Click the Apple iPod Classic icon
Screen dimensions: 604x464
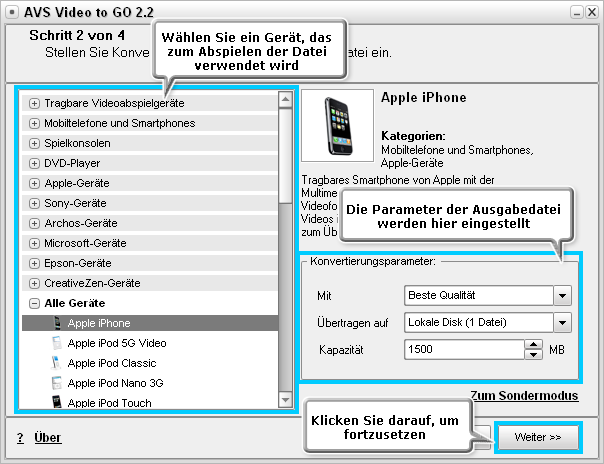pyautogui.click(x=56, y=363)
